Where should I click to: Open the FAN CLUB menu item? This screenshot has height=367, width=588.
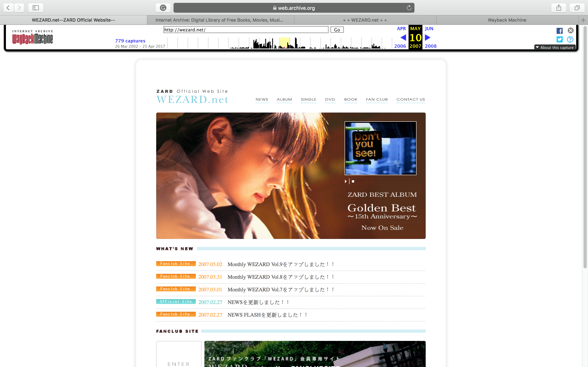[377, 99]
